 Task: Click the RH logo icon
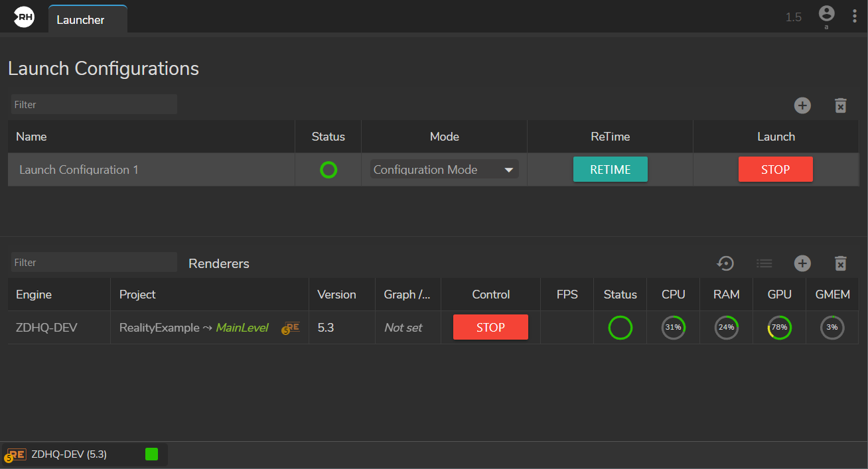25,18
